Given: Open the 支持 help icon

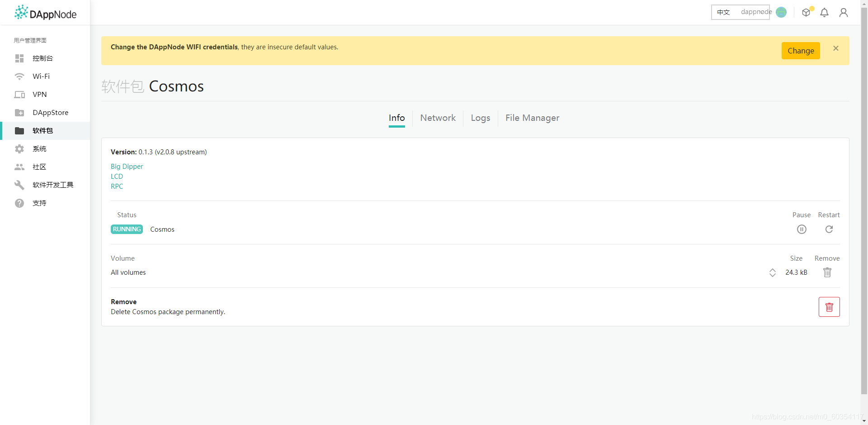Looking at the screenshot, I should (x=19, y=203).
